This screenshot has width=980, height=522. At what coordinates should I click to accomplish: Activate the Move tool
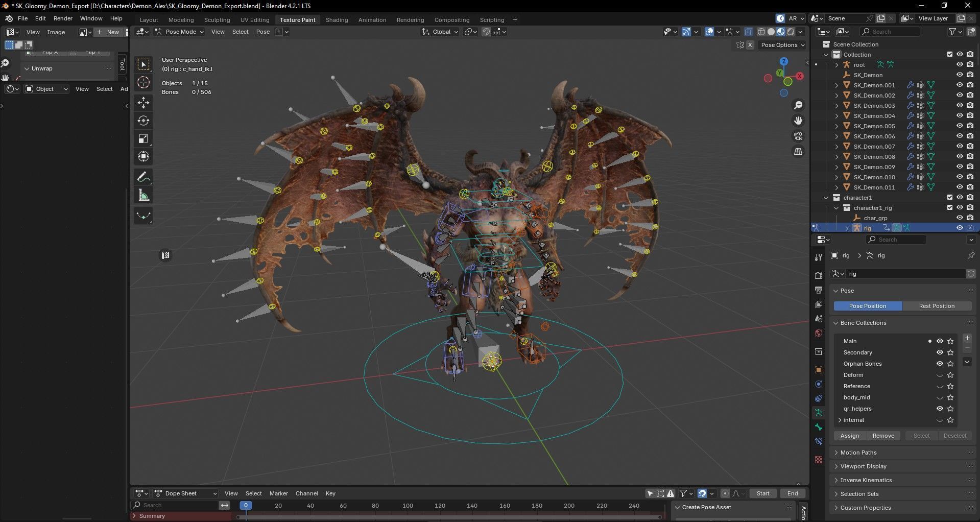click(144, 103)
